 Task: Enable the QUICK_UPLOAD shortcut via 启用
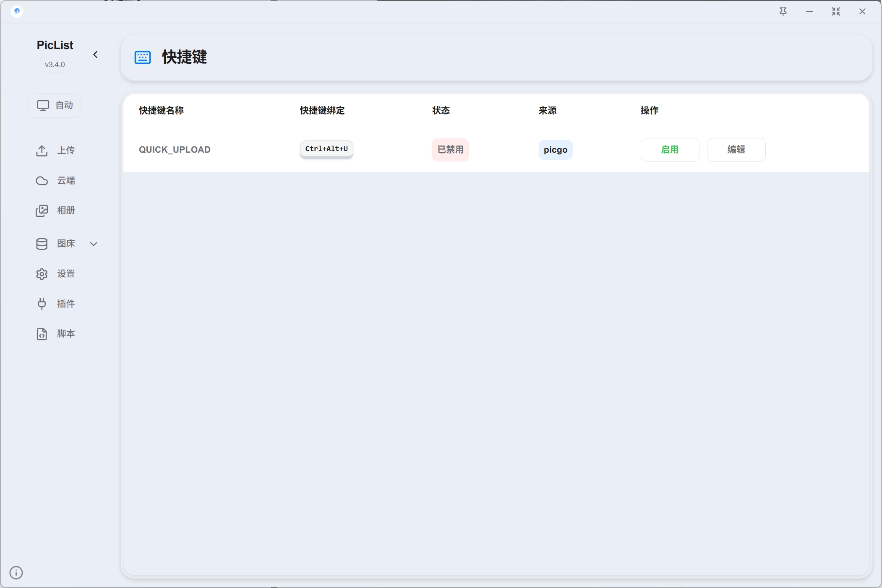coord(670,150)
